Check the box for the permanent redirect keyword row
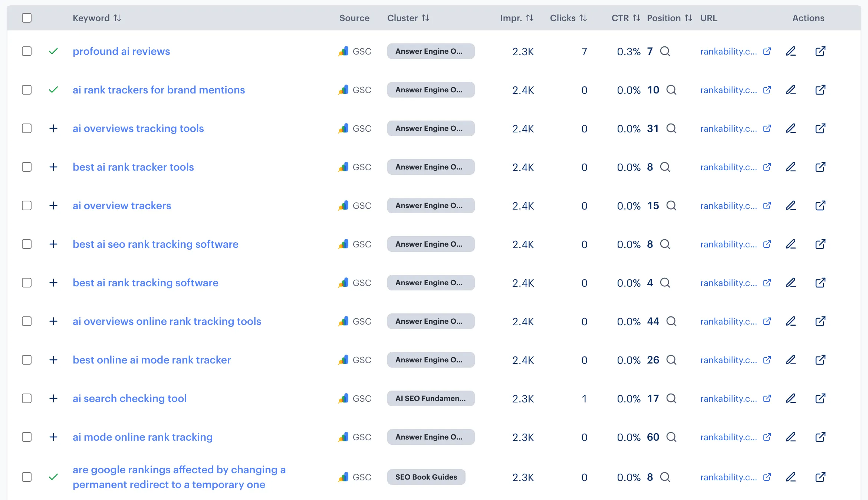This screenshot has height=500, width=868. [27, 477]
